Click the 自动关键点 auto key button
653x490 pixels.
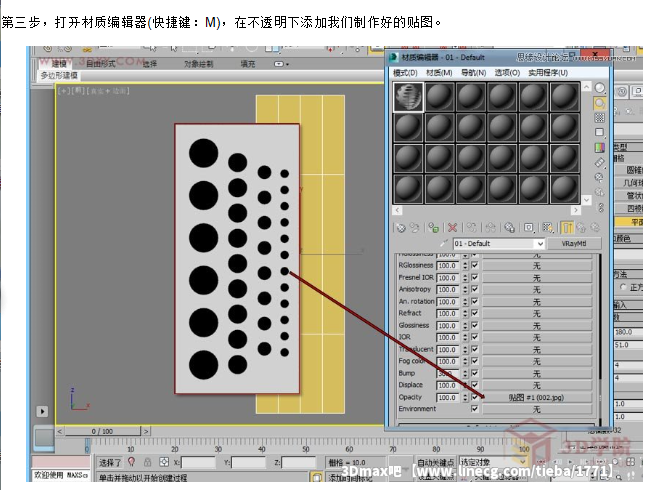[x=435, y=462]
